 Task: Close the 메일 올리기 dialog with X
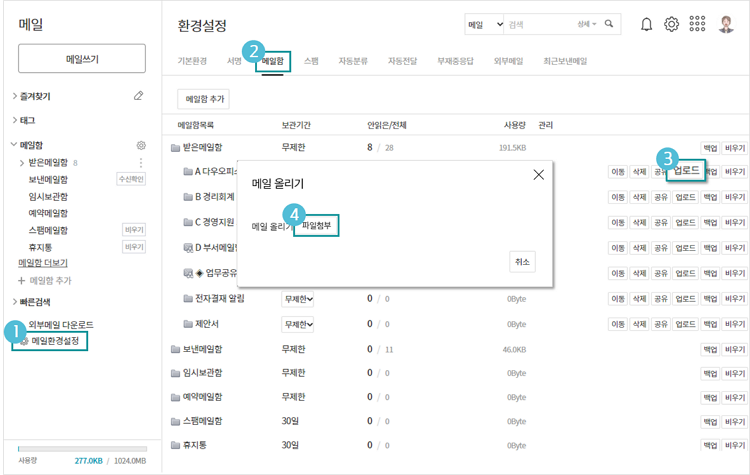tap(538, 175)
